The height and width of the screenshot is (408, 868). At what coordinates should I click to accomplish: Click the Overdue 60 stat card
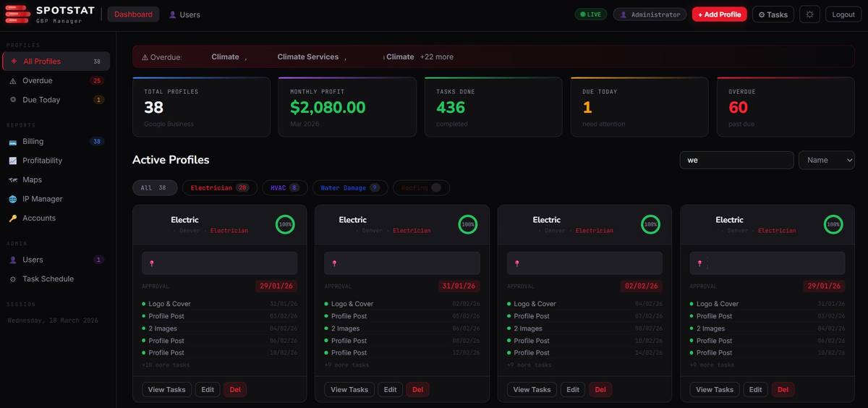pos(786,107)
